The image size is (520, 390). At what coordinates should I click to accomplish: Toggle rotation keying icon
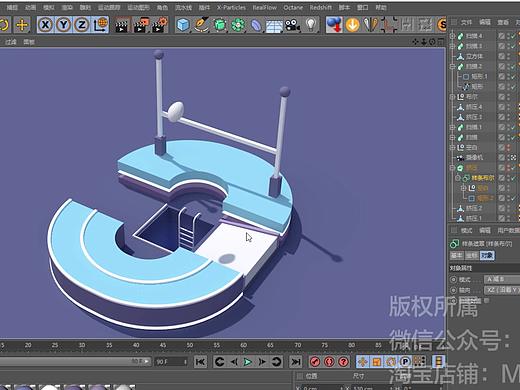click(391, 362)
